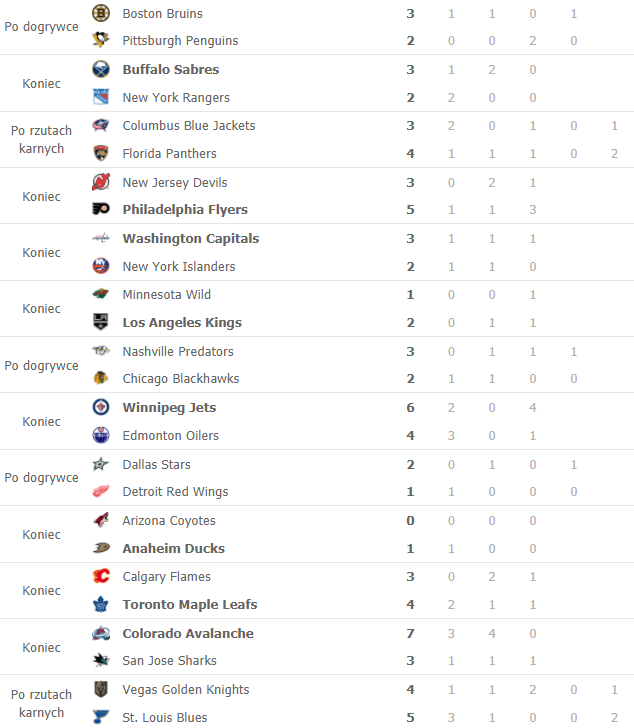This screenshot has width=634, height=728.
Task: Click the Dallas Stars 'Po dogrywce' status
Action: tap(41, 478)
